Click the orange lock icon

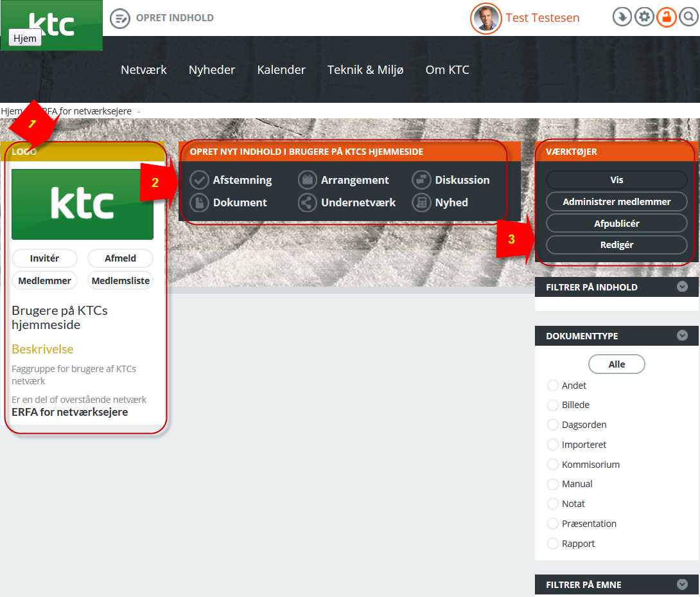pyautogui.click(x=667, y=17)
